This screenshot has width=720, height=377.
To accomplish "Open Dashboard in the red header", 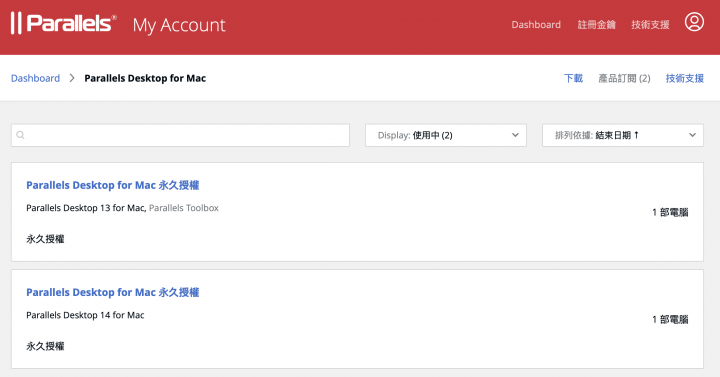I will tap(536, 24).
